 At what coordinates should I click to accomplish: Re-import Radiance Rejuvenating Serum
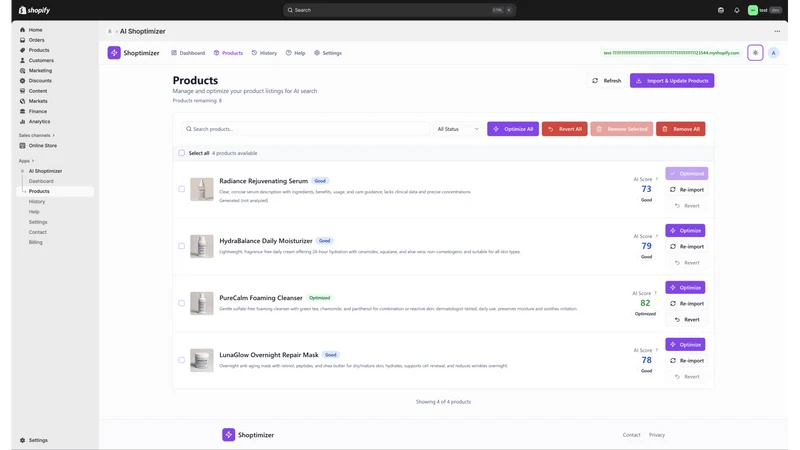click(x=686, y=189)
